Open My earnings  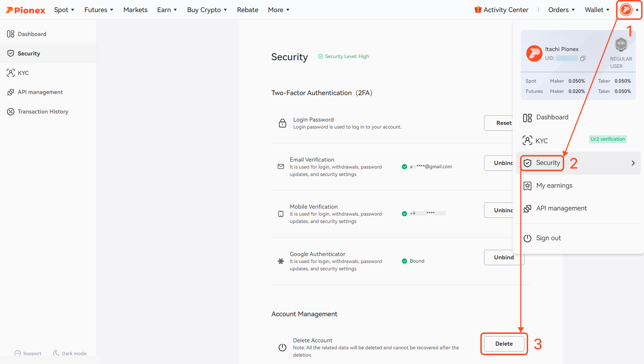[x=578, y=186]
